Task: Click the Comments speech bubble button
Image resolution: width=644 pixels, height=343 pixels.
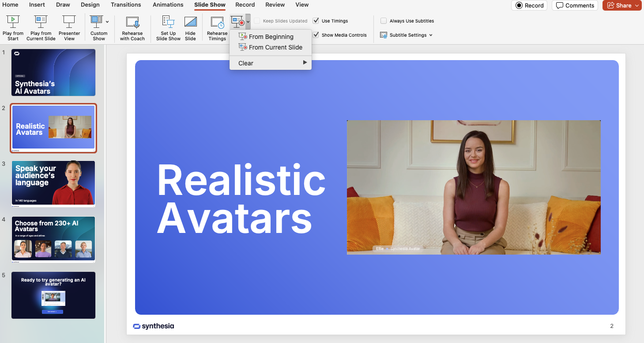Action: click(x=575, y=5)
